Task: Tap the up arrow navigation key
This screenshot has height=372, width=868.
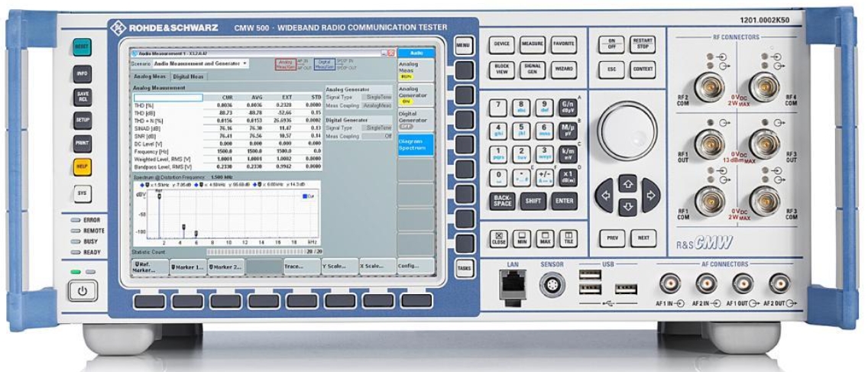Action: (627, 183)
